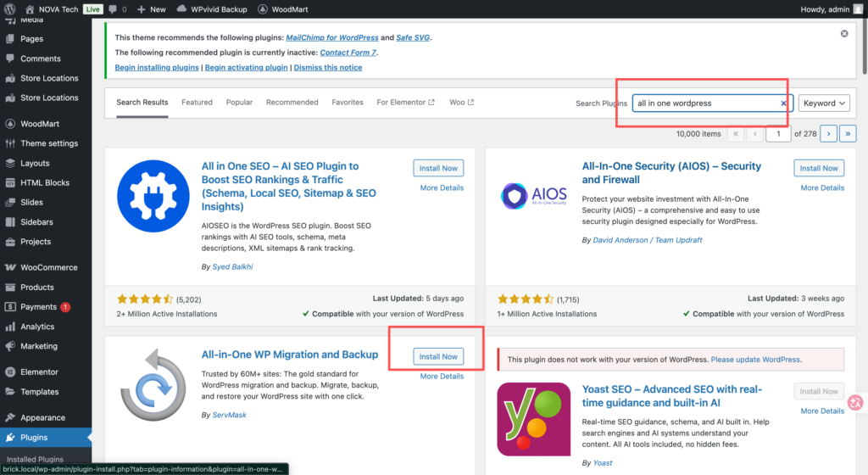The image size is (868, 475).
Task: Click the WP Migration plugin icon
Action: point(153,385)
